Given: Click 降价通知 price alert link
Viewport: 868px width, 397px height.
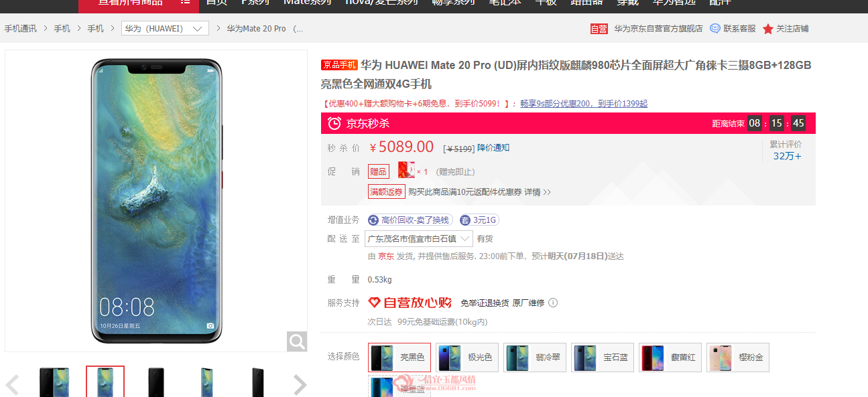Looking at the screenshot, I should [x=493, y=147].
